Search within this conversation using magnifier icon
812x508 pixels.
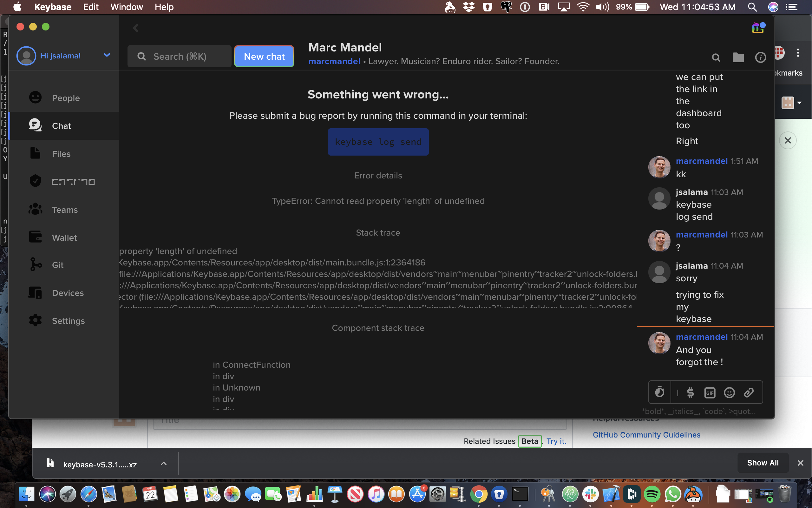tap(716, 57)
